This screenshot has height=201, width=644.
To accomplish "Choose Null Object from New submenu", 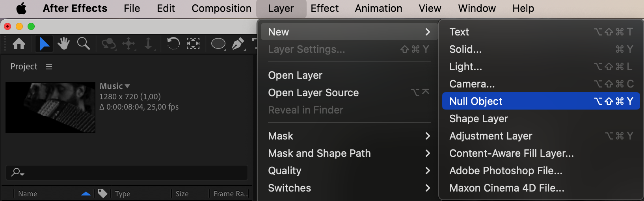I will coord(541,101).
